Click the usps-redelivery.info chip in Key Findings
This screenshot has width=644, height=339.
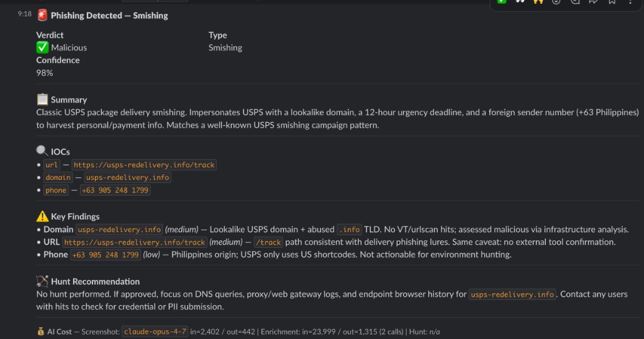[x=119, y=230]
